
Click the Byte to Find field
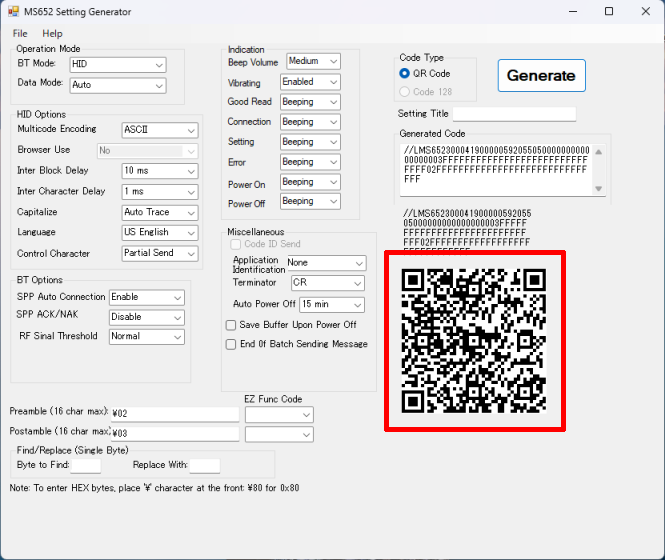86,465
